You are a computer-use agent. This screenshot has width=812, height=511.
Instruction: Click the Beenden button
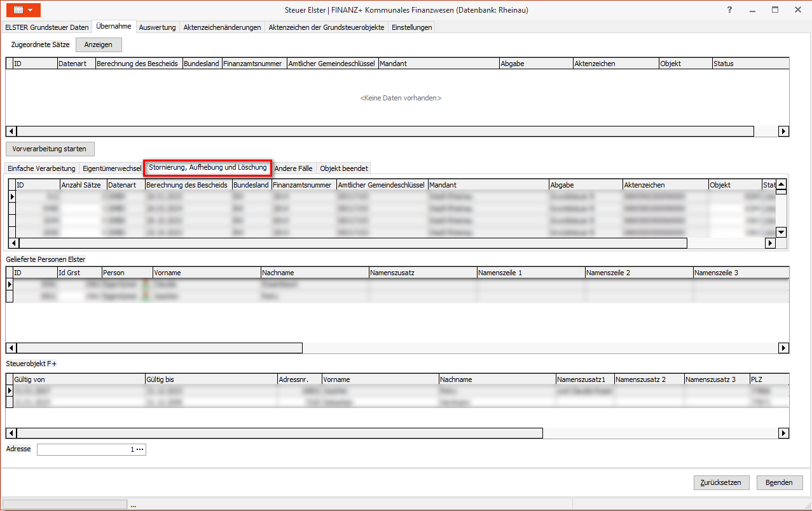[780, 482]
